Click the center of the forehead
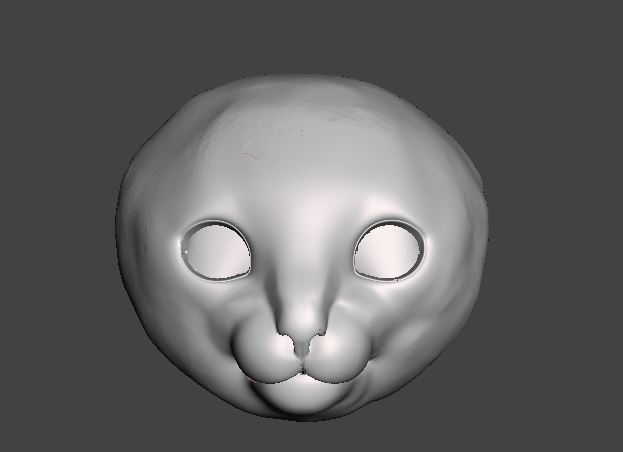Viewport: 623px width, 452px height. pos(300,150)
